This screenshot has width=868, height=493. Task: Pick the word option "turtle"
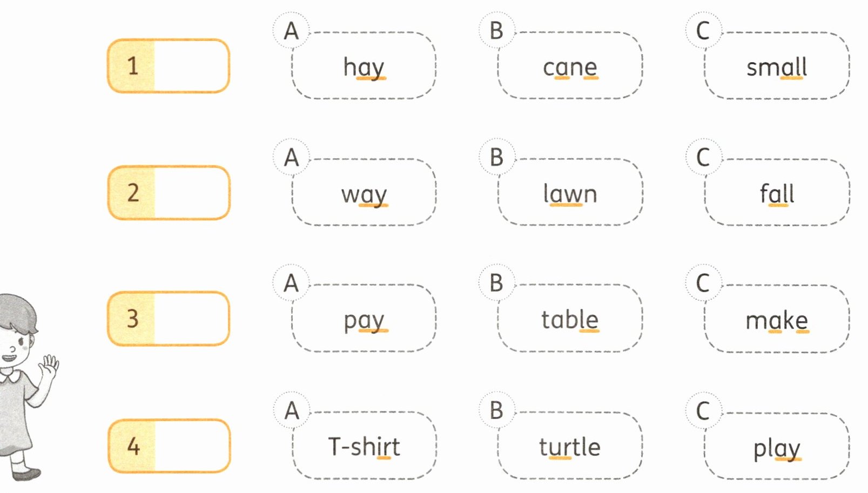click(x=570, y=447)
